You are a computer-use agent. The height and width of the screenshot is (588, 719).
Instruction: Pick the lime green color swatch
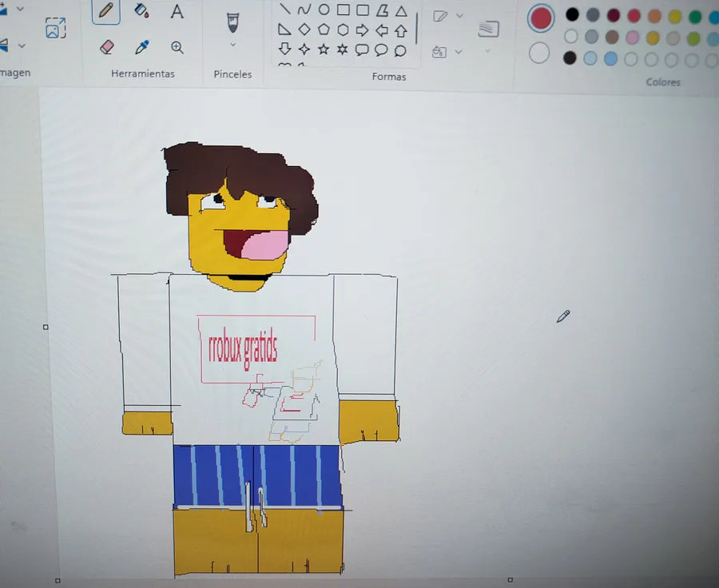[x=693, y=38]
